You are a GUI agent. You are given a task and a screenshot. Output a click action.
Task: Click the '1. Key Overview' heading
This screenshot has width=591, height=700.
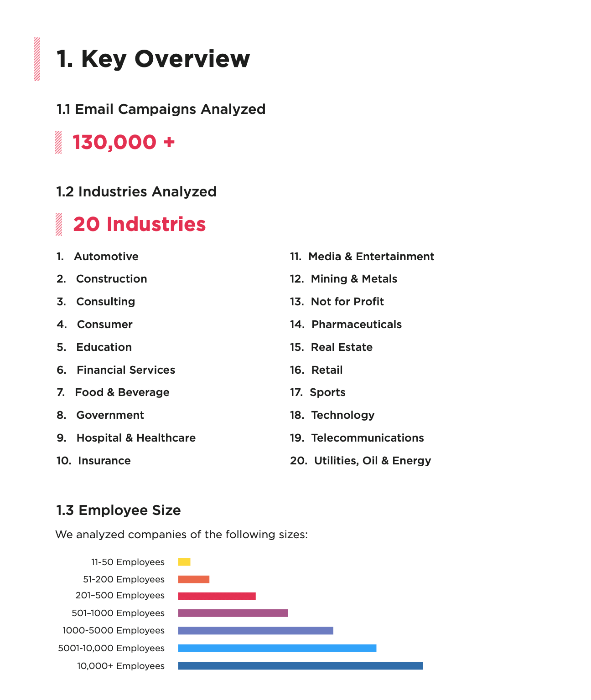tap(153, 59)
